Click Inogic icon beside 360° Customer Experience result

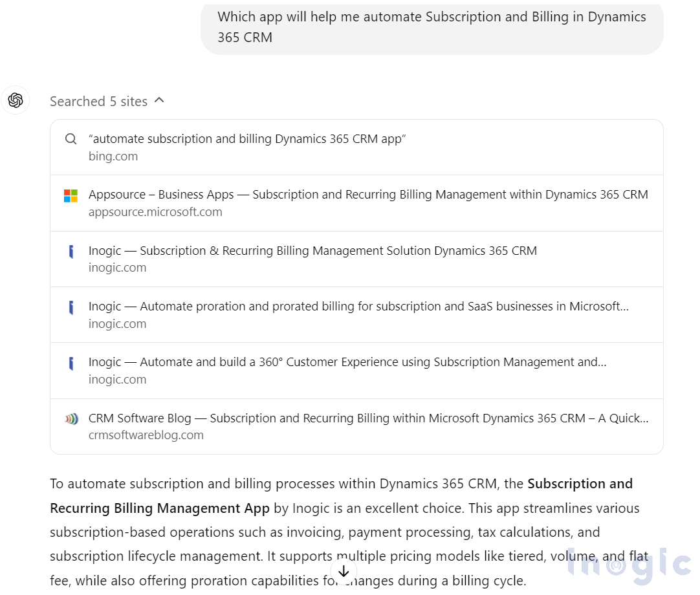click(x=71, y=363)
